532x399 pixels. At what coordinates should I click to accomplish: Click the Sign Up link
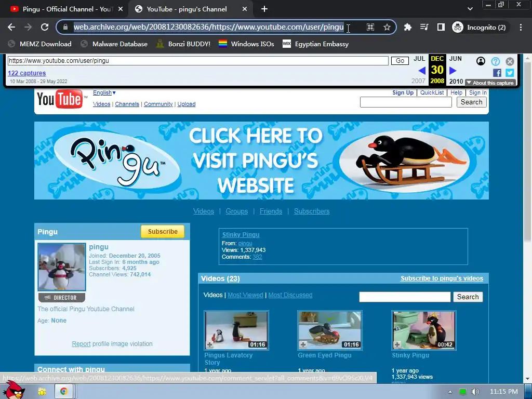click(x=403, y=92)
